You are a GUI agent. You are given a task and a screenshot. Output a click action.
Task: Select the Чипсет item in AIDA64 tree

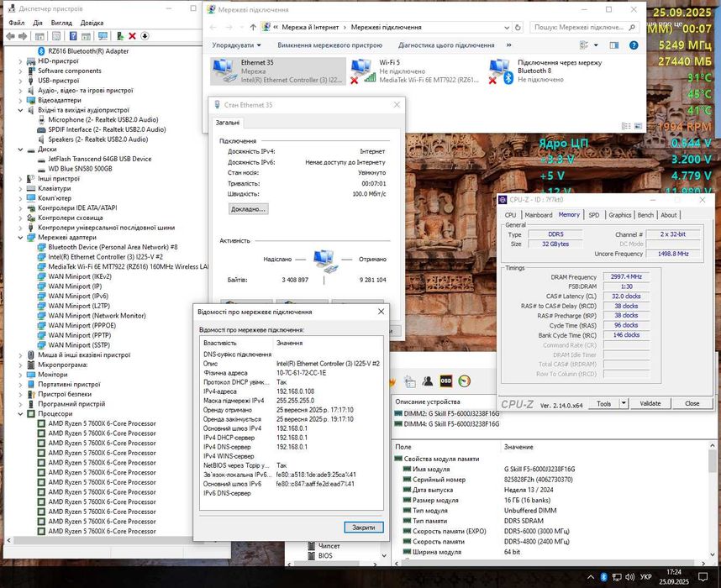click(329, 546)
